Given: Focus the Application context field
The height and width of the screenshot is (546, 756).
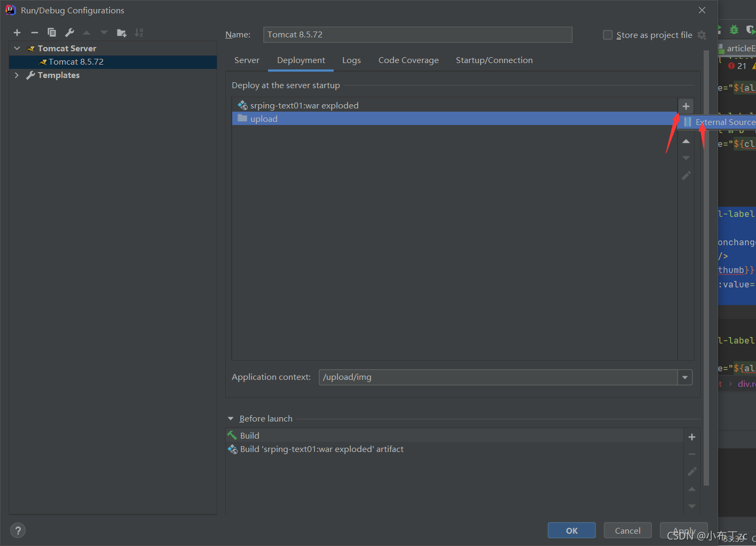Looking at the screenshot, I should pyautogui.click(x=498, y=377).
